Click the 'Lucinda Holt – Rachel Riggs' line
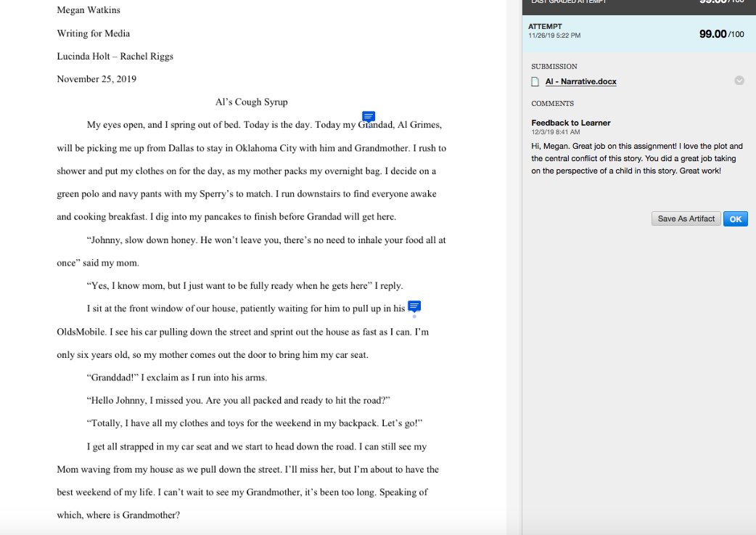Screen dimensions: 756x535 [x=115, y=56]
